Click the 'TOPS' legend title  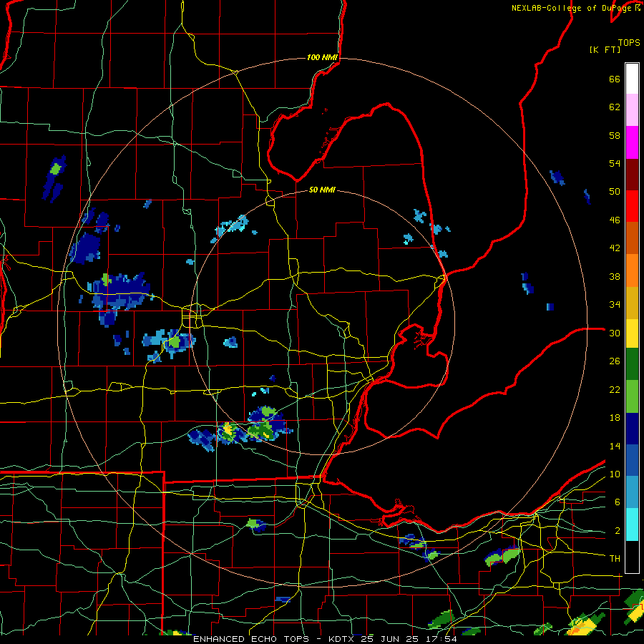tap(629, 43)
